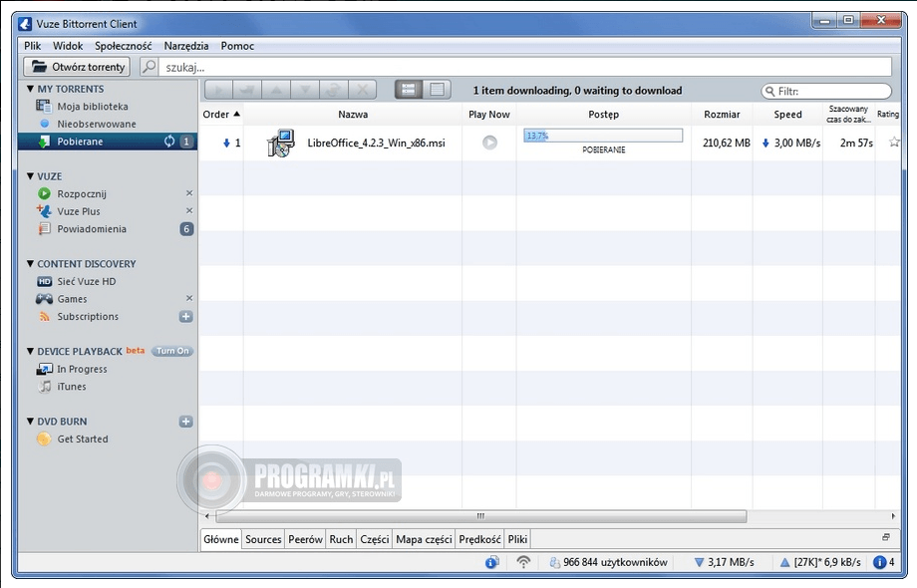
Task: Collapse the VUZE section
Action: click(x=30, y=176)
